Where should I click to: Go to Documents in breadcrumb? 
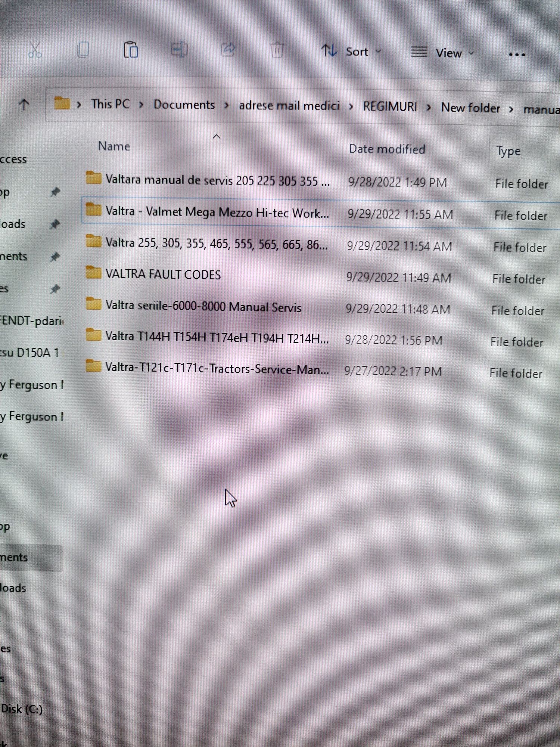point(184,105)
